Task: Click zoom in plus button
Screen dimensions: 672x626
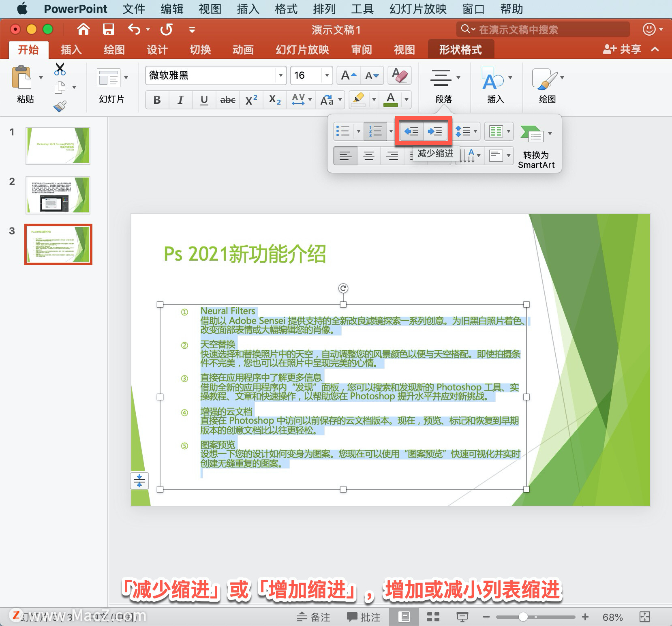Action: point(585,617)
